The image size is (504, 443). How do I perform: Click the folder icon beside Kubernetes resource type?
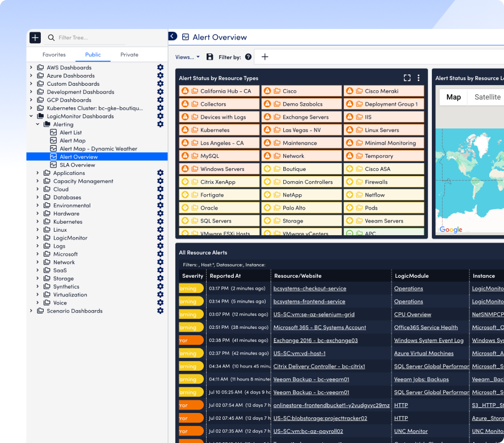pos(195,130)
